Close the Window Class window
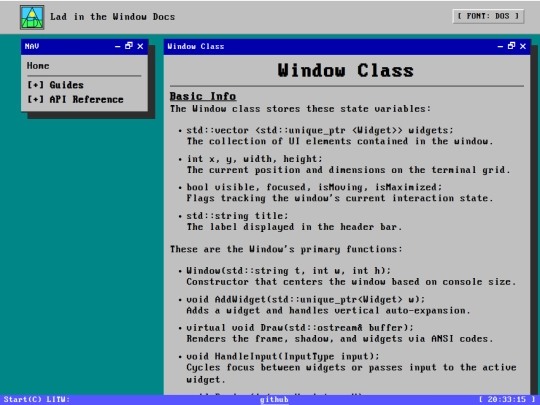540x405 pixels. point(523,46)
